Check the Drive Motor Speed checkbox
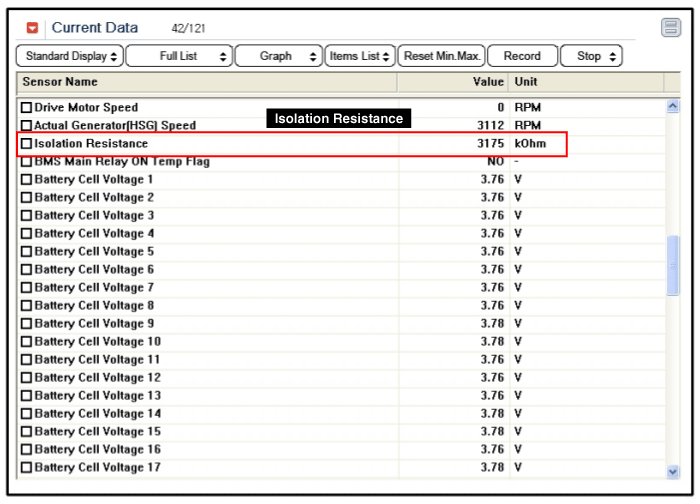 pyautogui.click(x=27, y=108)
